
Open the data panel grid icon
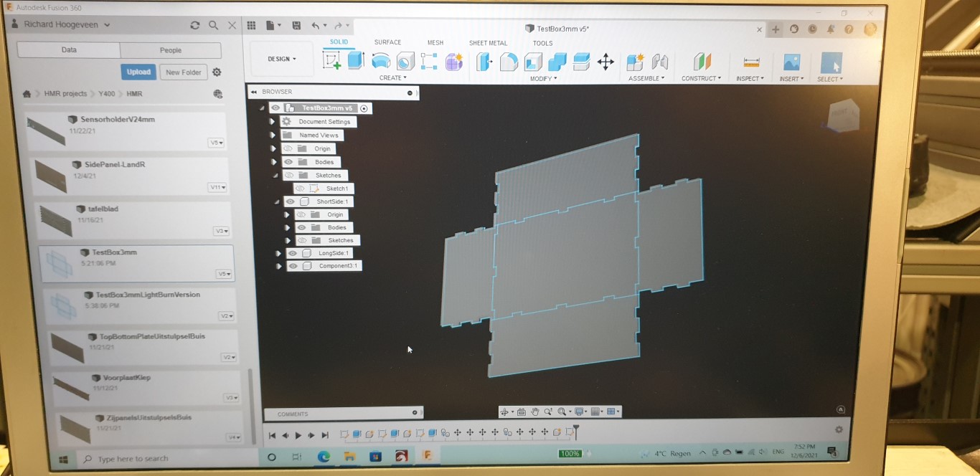point(251,25)
